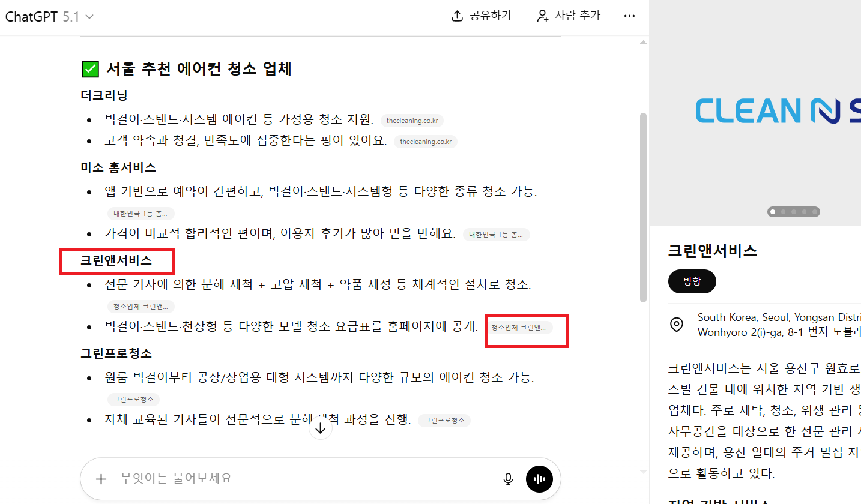Select the second carousel dot on the photo
Image resolution: width=861 pixels, height=504 pixels.
click(x=783, y=212)
